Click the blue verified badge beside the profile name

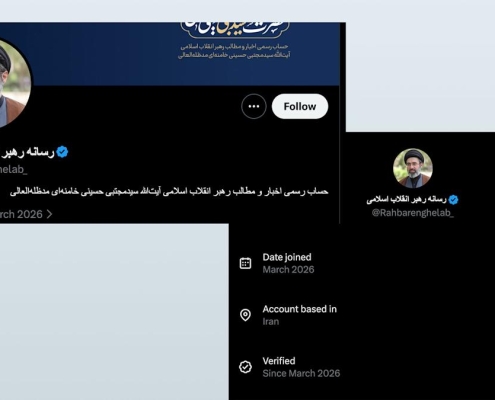click(62, 152)
